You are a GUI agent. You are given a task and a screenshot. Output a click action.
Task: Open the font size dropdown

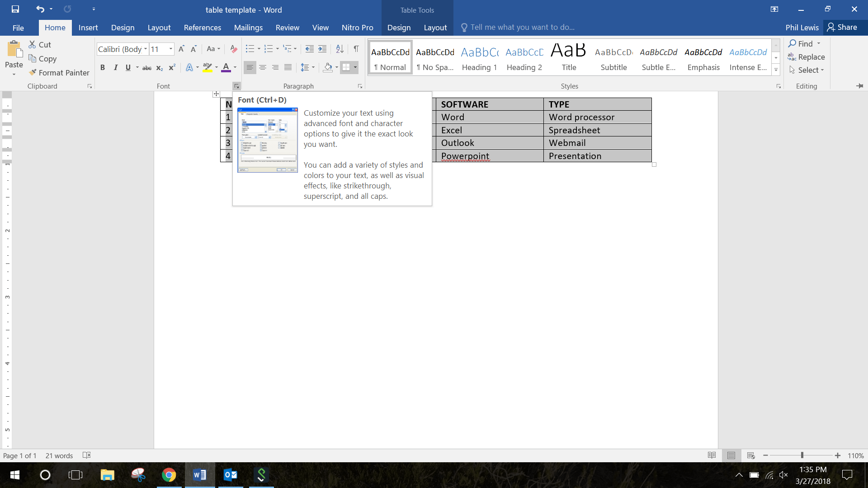tap(170, 49)
